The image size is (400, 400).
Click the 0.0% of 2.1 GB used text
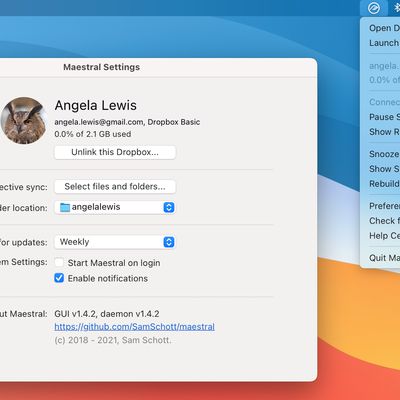coord(93,134)
